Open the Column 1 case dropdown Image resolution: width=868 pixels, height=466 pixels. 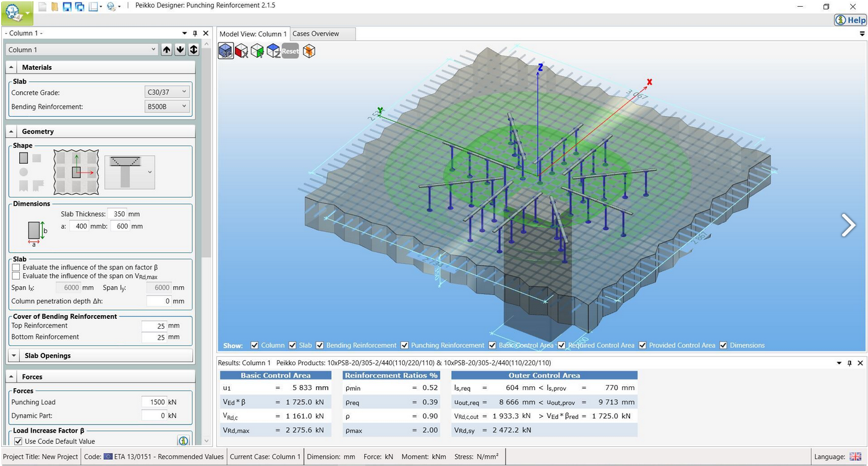coord(82,50)
